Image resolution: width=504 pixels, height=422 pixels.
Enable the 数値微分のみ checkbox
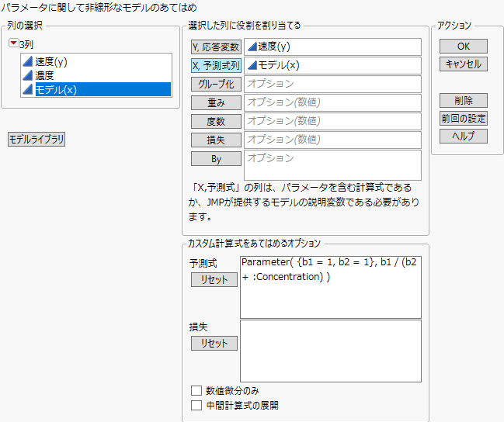[196, 390]
